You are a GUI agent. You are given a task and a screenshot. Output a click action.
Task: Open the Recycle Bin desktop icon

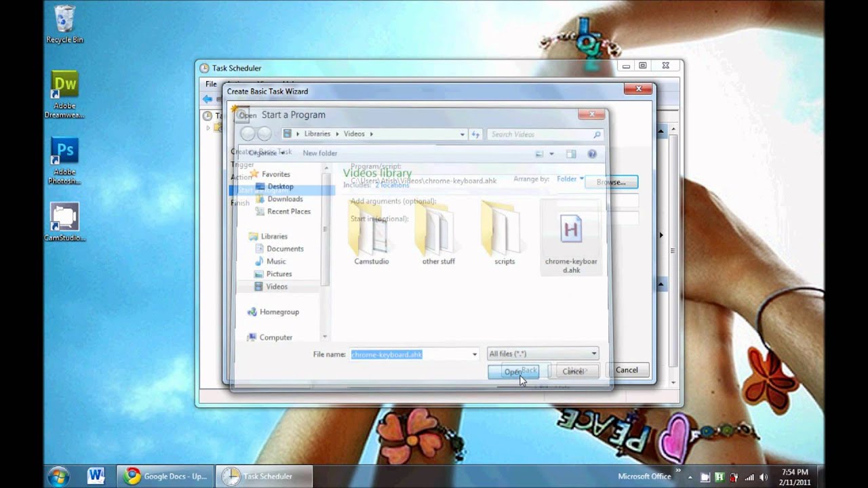coord(64,25)
